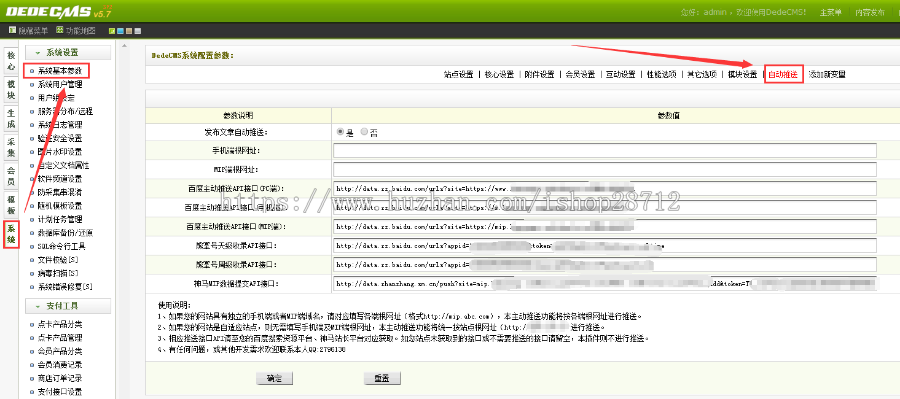The height and width of the screenshot is (399, 900).
Task: Open 点卡产品分类 in the sidebar
Action: [x=60, y=324]
